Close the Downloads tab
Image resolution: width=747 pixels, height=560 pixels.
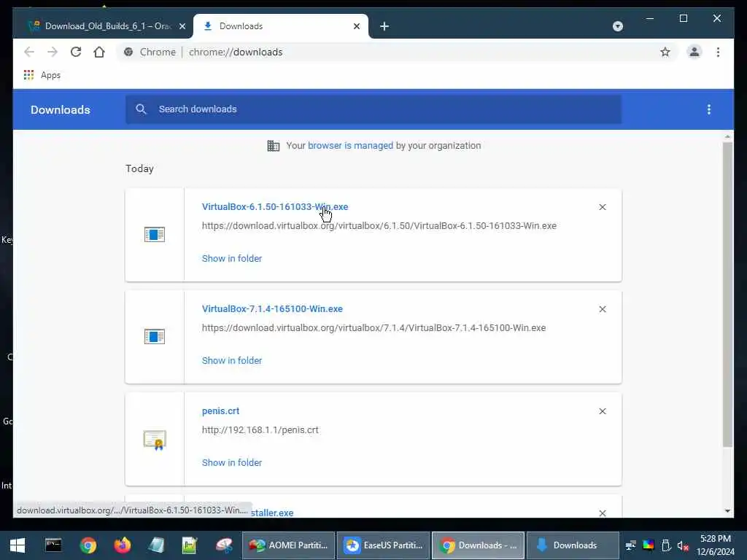356,26
